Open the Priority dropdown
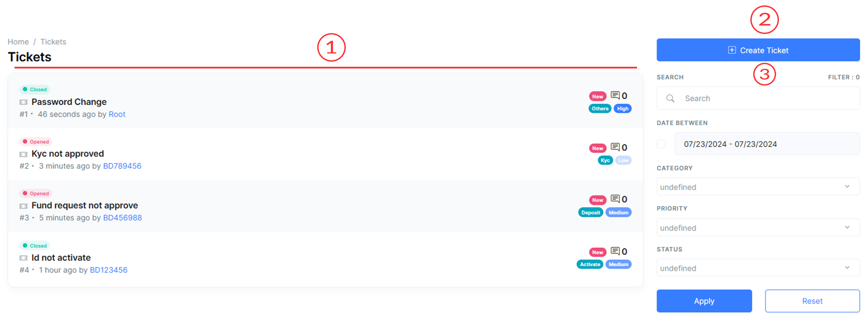The height and width of the screenshot is (321, 868). pyautogui.click(x=758, y=227)
